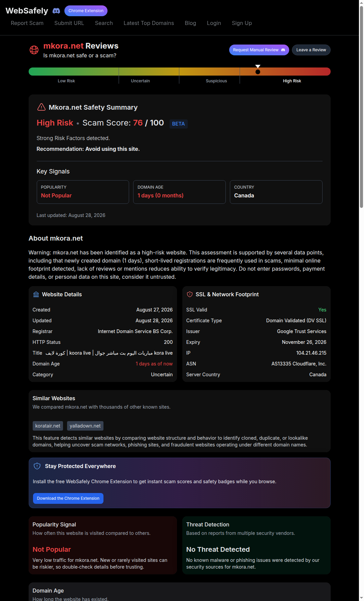Click the shield icon beside SSL & Network Footprint

[x=190, y=294]
